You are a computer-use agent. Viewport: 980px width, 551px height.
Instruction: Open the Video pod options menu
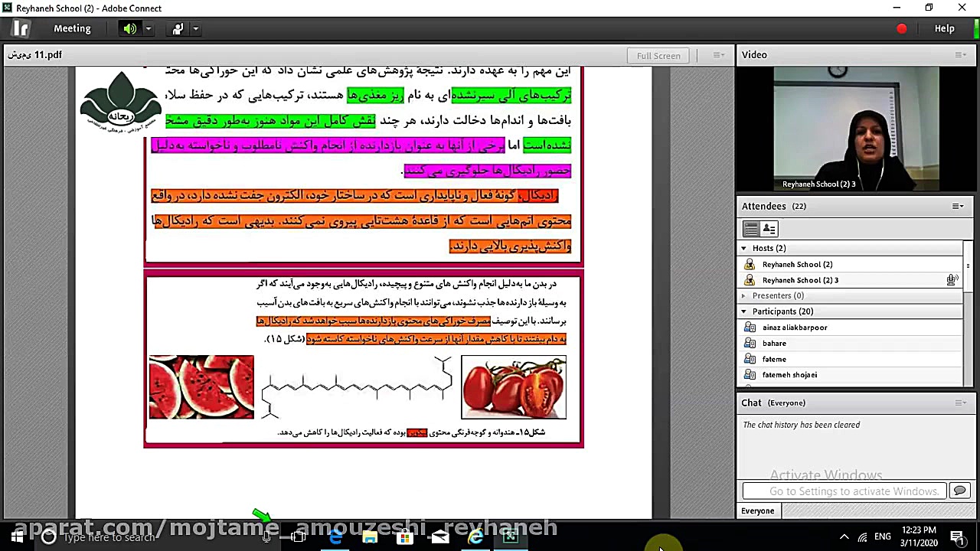pyautogui.click(x=961, y=55)
